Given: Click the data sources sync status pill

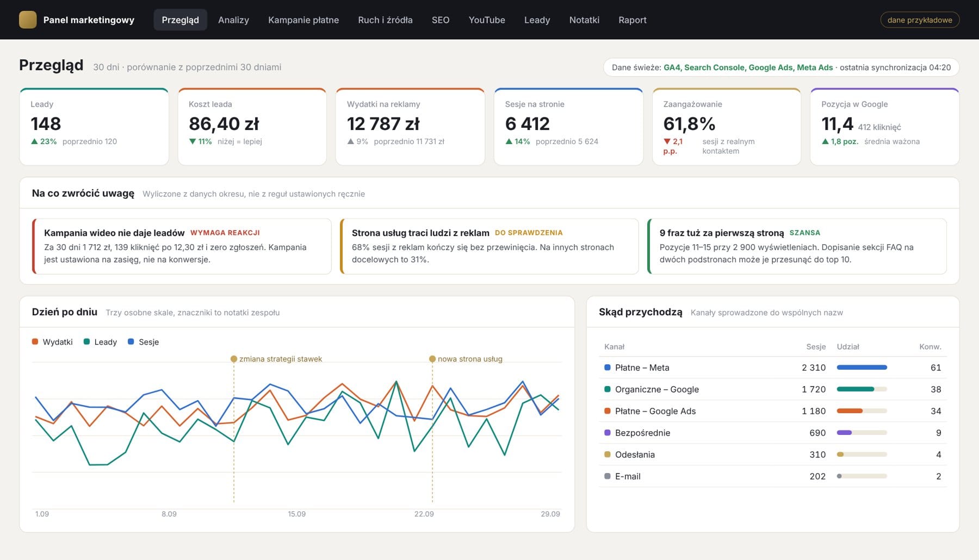Looking at the screenshot, I should (x=781, y=67).
